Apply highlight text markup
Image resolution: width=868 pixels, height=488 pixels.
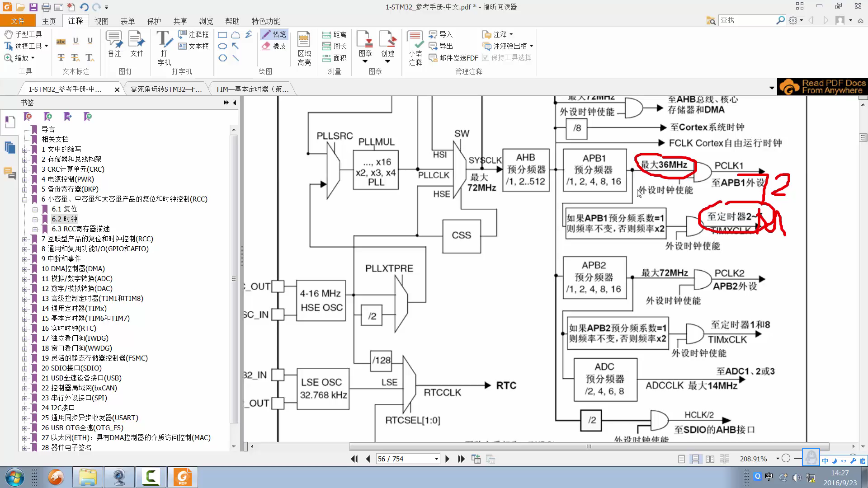click(x=61, y=41)
